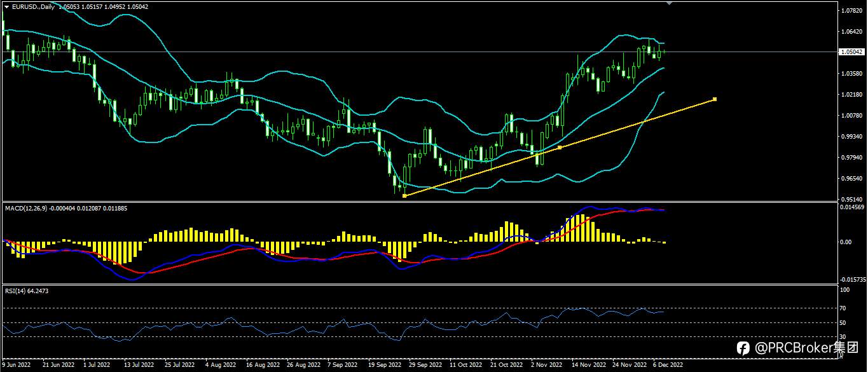
Task: Select the RSI(14) 64.2473 indicator label
Action: point(26,291)
